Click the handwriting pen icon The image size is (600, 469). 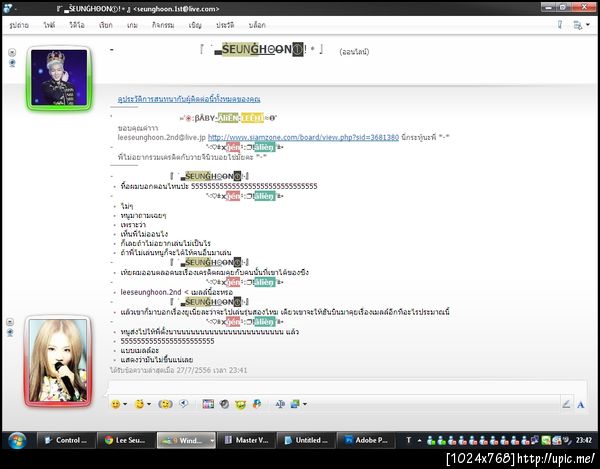[x=566, y=404]
